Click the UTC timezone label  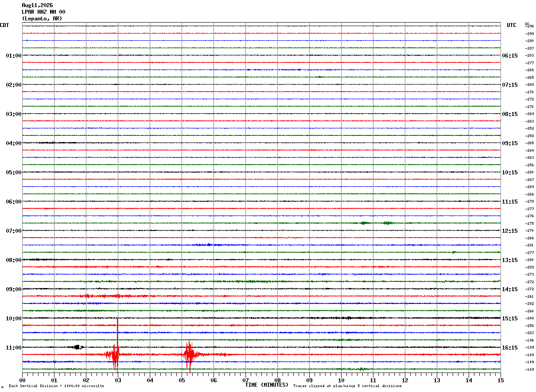(x=512, y=25)
